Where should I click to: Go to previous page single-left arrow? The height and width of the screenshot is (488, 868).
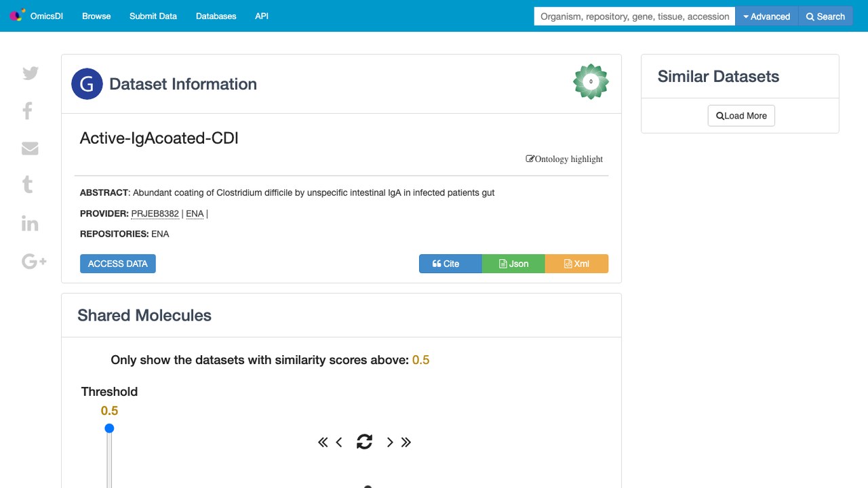[339, 443]
